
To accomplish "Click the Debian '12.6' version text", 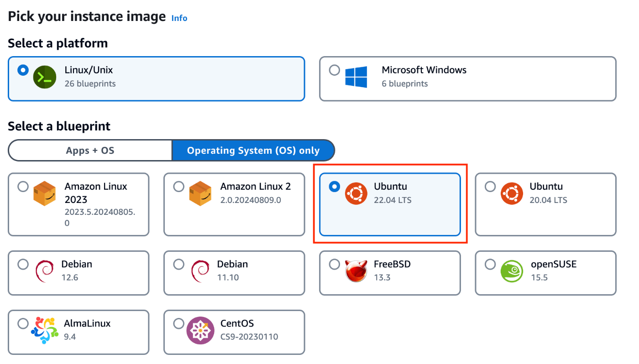I will [70, 277].
